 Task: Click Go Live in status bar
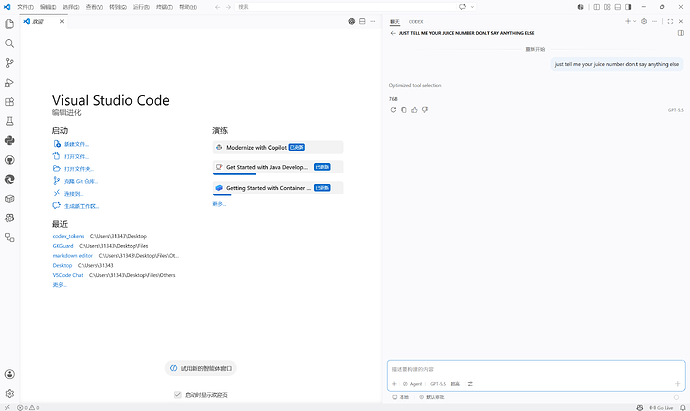tap(661, 407)
